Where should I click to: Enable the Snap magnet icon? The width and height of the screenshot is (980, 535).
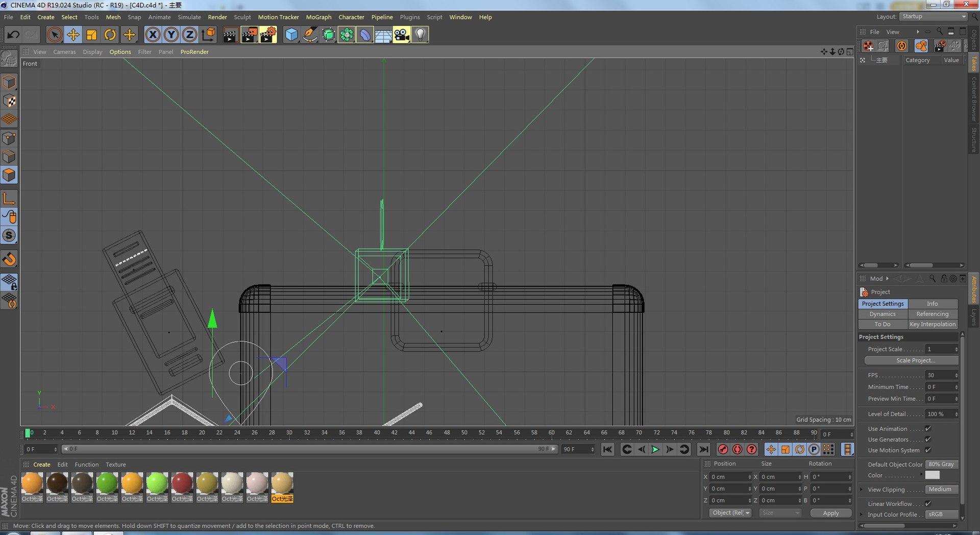9,259
